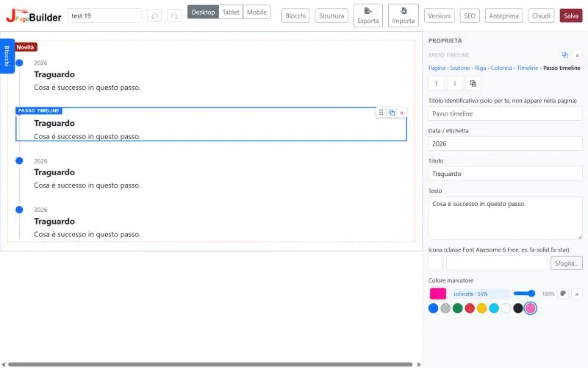
Task: Go to Sezione in breadcrumb
Action: [x=460, y=68]
